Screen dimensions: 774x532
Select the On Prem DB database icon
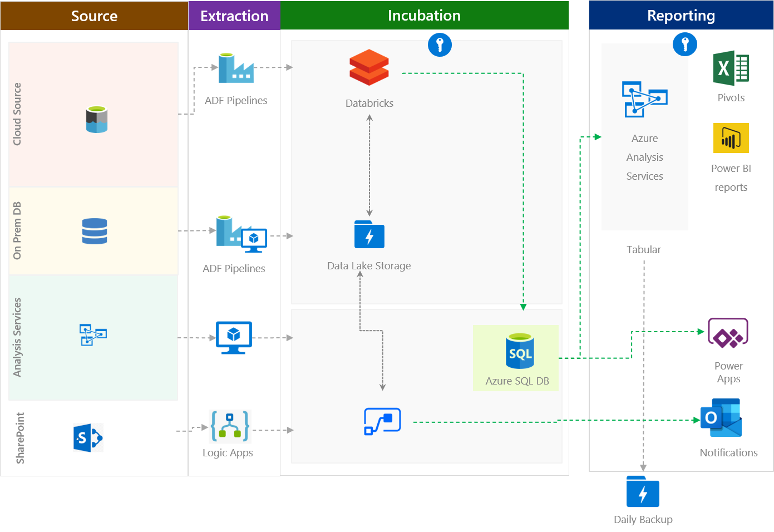(95, 231)
